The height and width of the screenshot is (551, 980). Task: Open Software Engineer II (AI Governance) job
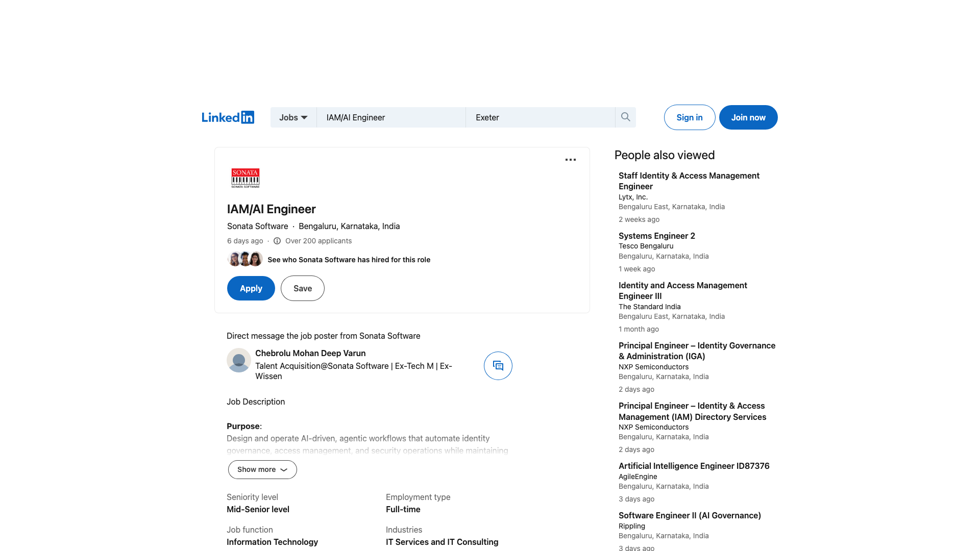point(690,515)
